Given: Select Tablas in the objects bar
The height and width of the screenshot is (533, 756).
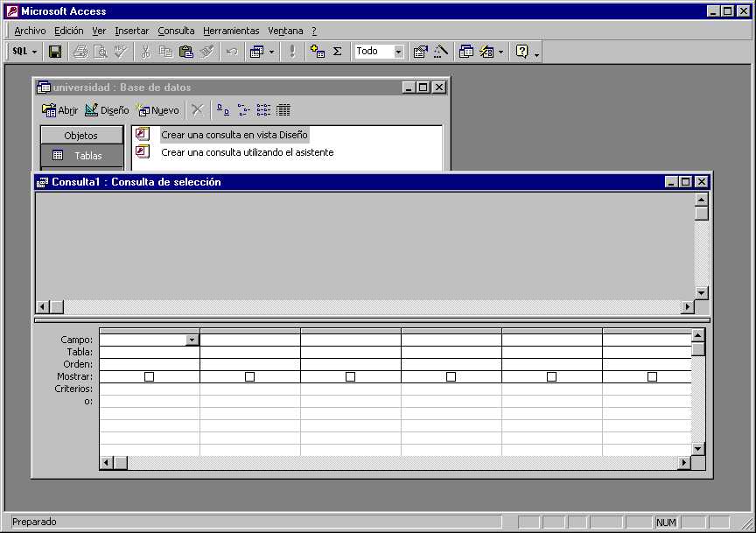Looking at the screenshot, I should pyautogui.click(x=81, y=155).
